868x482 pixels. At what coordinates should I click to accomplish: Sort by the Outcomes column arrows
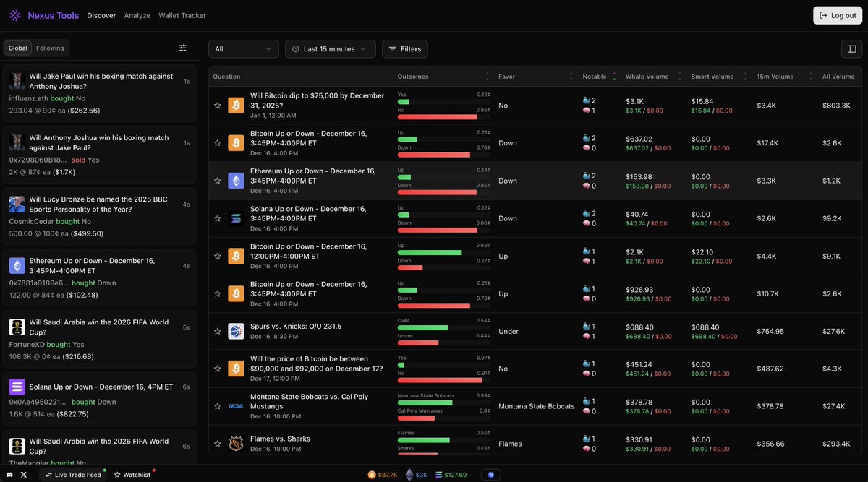[487, 77]
